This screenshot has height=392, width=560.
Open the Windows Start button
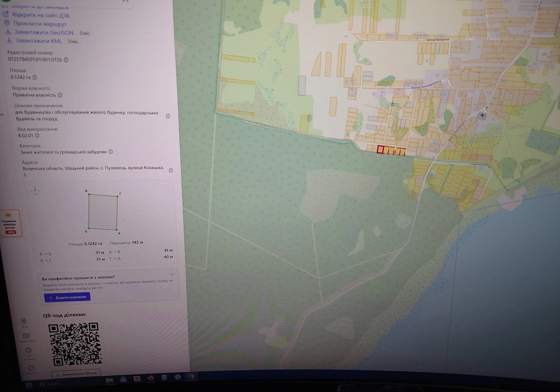29,385
